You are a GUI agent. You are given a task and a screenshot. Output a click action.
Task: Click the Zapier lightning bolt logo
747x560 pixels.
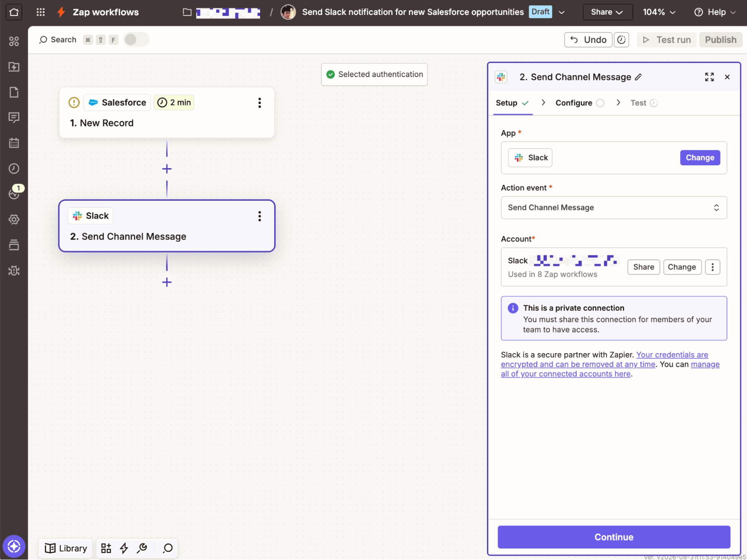click(61, 12)
